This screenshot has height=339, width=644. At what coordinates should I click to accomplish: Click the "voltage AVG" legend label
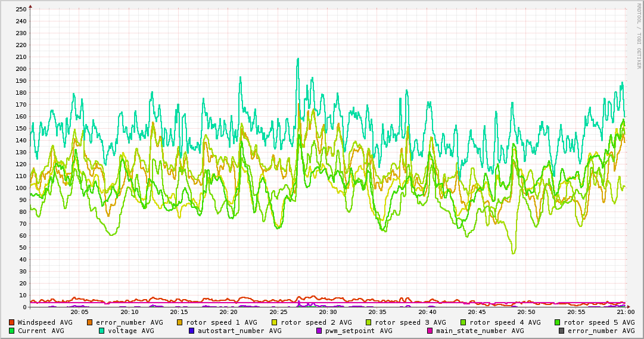(x=131, y=331)
